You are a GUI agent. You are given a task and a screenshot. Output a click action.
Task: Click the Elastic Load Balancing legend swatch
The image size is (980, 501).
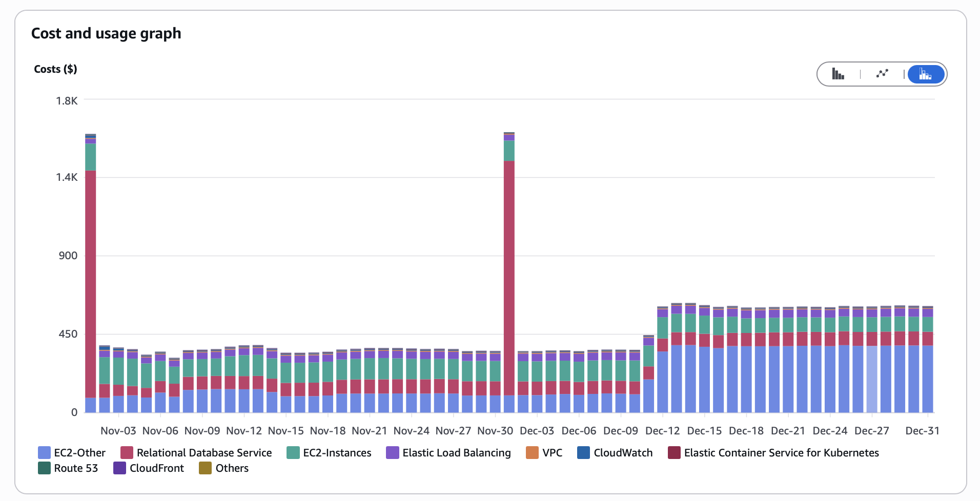click(x=393, y=453)
